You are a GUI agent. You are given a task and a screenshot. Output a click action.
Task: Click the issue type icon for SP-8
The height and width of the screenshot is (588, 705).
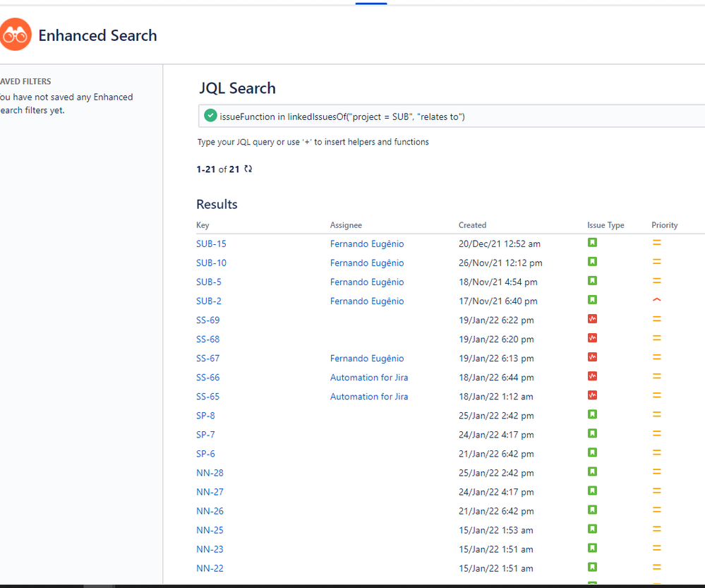point(592,414)
